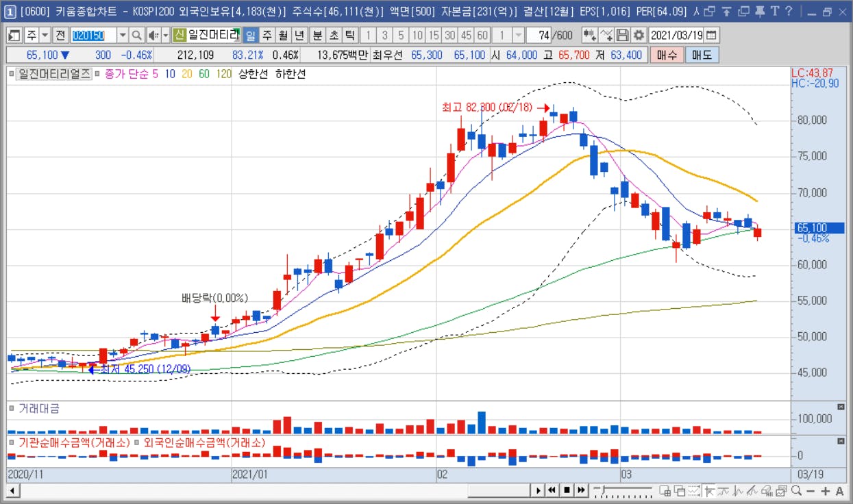Expand the stock code dropdown arrow
Screen dimensions: 853x504
(x=123, y=36)
